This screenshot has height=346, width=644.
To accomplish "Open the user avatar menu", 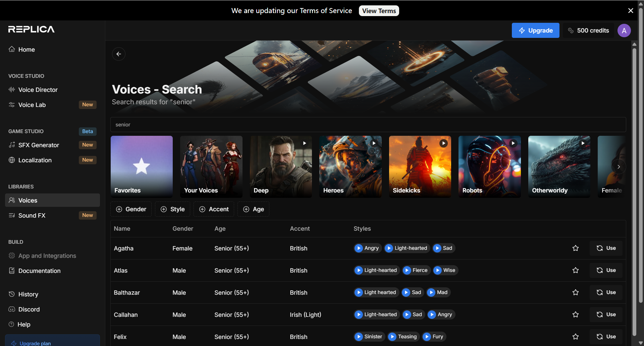I will (x=624, y=31).
